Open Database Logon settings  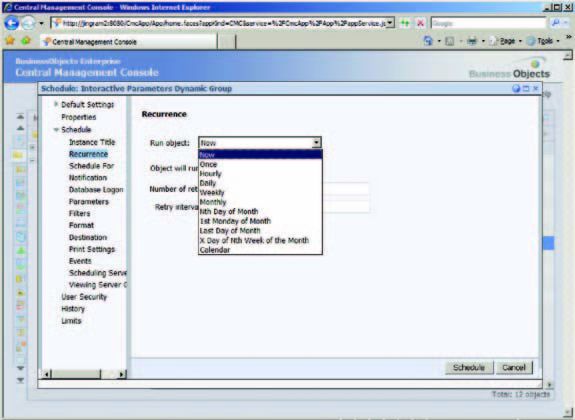[x=96, y=190]
